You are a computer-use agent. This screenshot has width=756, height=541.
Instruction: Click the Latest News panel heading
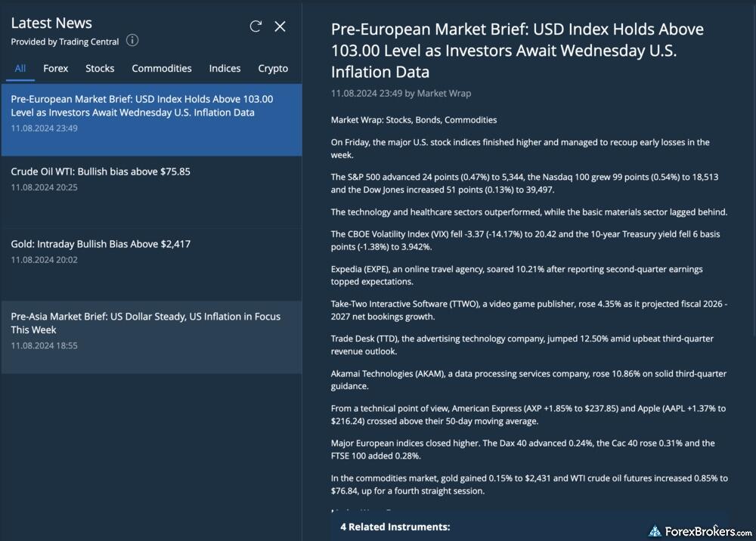pos(51,23)
